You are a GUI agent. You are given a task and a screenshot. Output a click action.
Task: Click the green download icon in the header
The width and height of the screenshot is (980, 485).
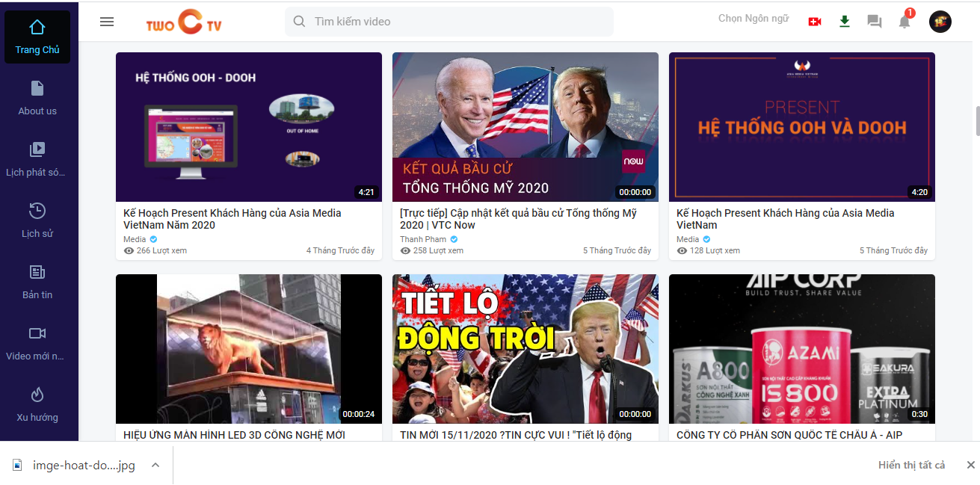point(845,22)
